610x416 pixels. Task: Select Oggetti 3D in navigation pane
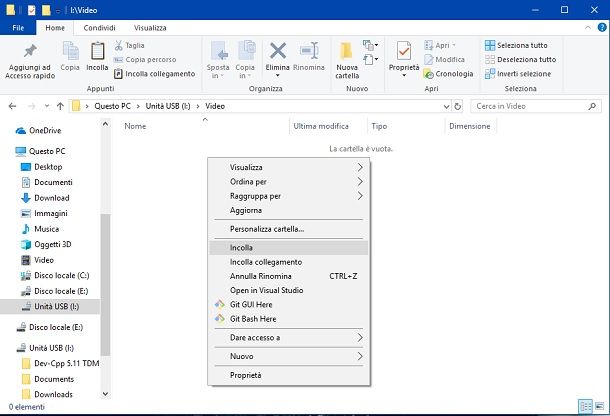click(x=46, y=244)
